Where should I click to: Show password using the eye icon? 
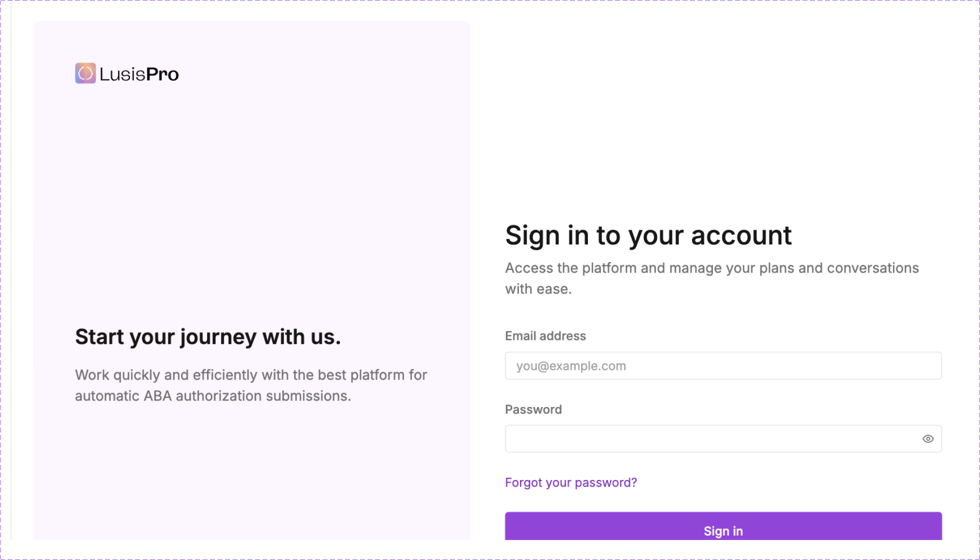tap(928, 439)
